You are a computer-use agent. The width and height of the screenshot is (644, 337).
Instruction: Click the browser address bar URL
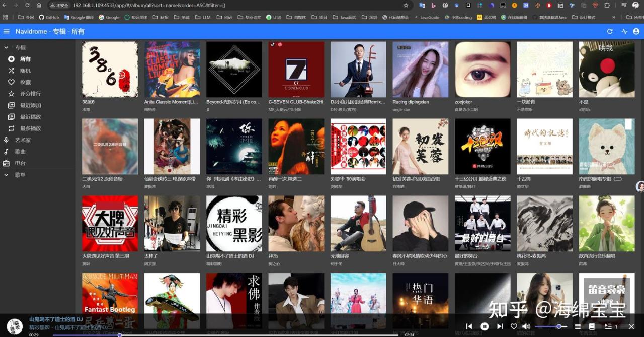click(149, 5)
